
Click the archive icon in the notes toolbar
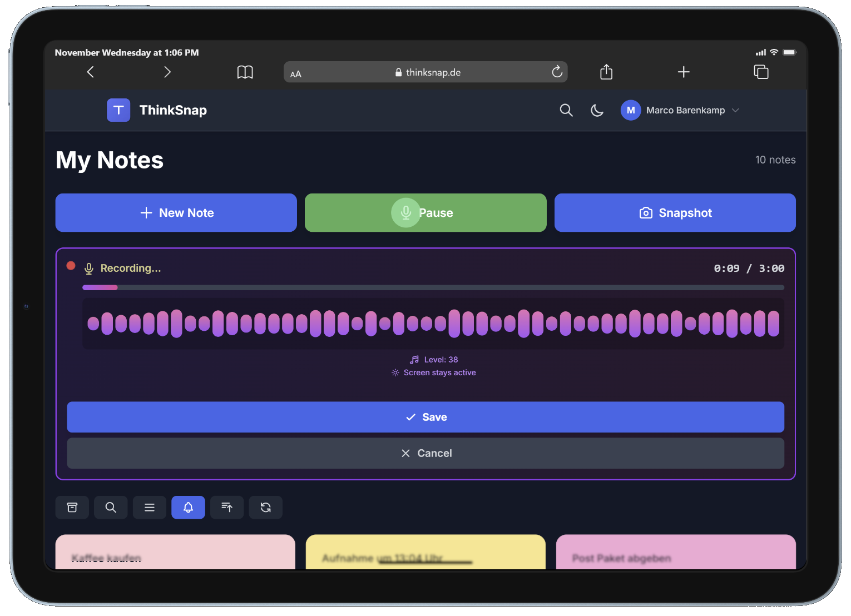(x=72, y=507)
